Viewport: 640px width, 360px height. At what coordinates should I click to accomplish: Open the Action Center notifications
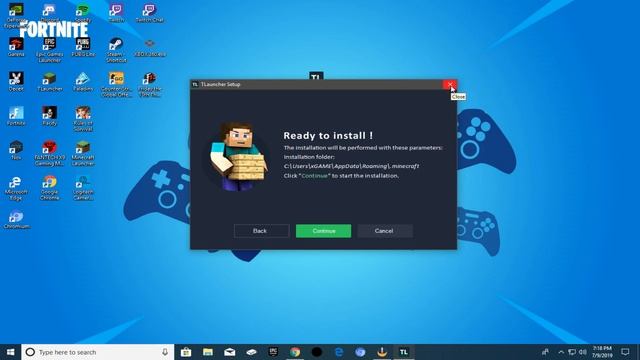[x=625, y=352]
